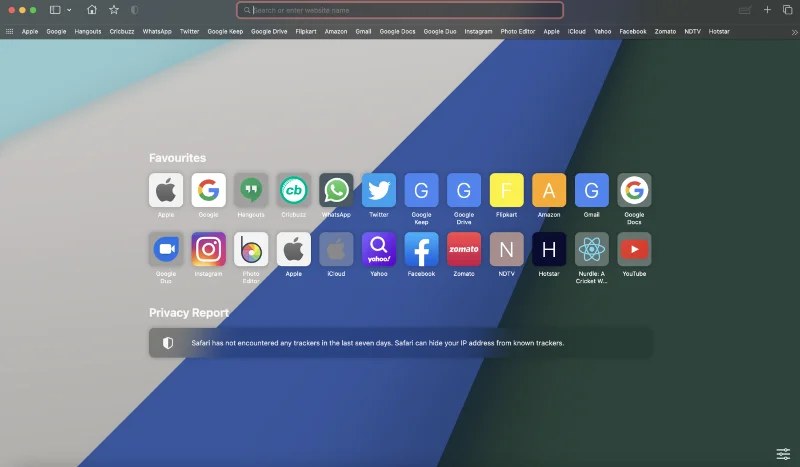Open the Nurdle cricket favourite icon
800x467 pixels.
point(592,249)
